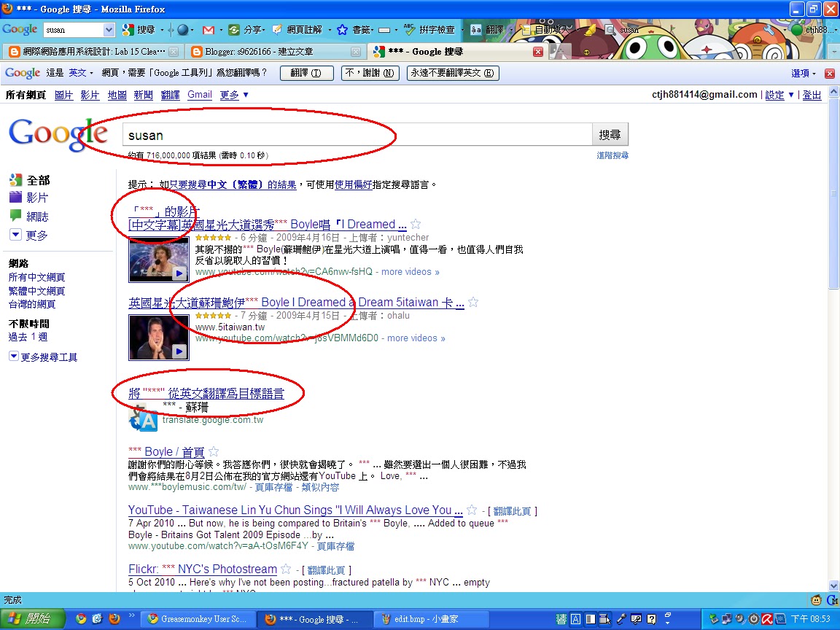This screenshot has height=630, width=840.
Task: Open the Simon Cowell video thumbnail
Action: tap(158, 338)
